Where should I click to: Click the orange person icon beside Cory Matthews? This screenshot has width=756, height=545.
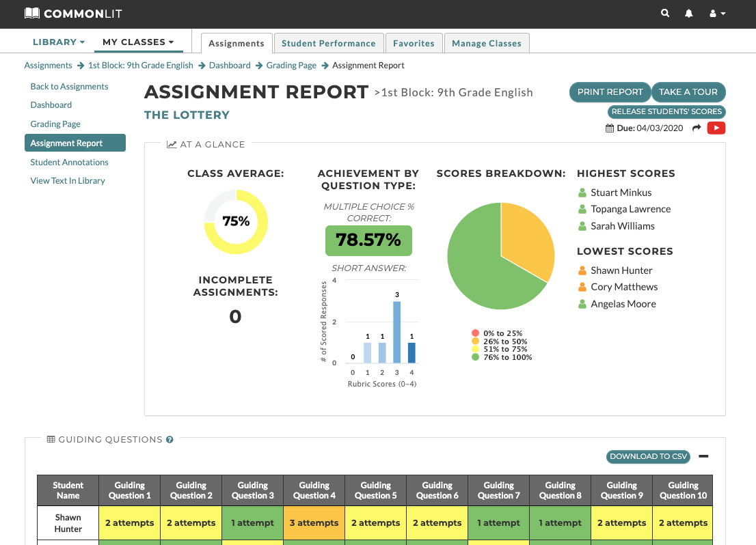pyautogui.click(x=582, y=288)
